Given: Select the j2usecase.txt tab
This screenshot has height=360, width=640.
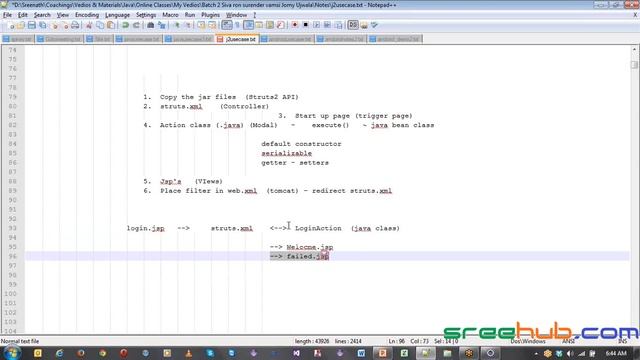Looking at the screenshot, I should coord(237,39).
